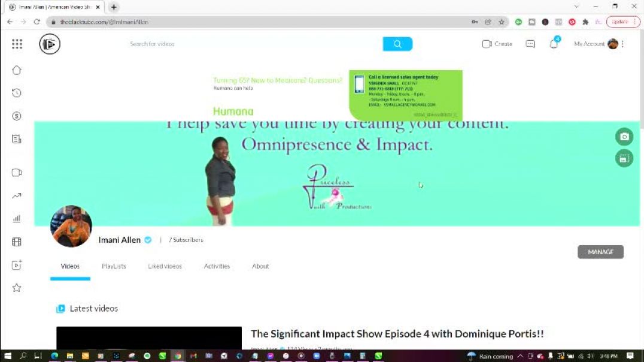Image resolution: width=644 pixels, height=362 pixels.
Task: Select the video camera icon in the sidebar
Action: [x=16, y=172]
